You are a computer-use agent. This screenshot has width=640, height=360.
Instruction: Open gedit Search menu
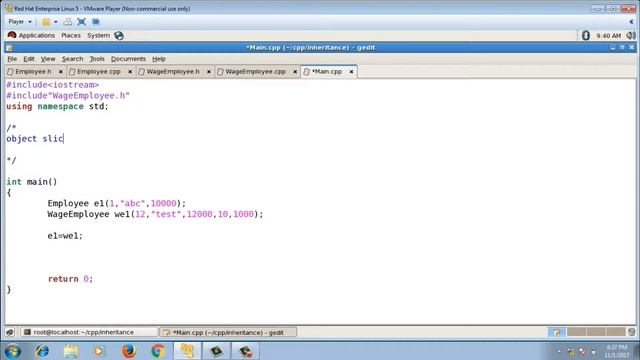(72, 59)
